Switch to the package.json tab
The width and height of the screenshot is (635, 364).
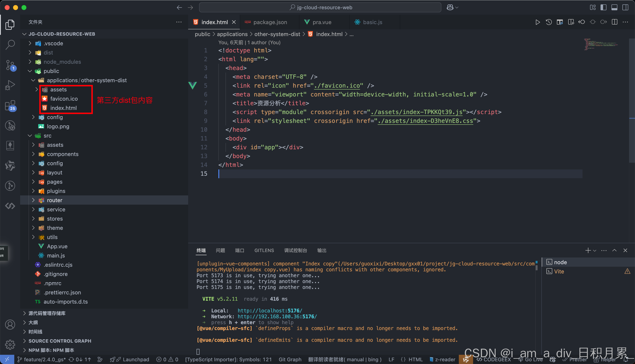coord(270,22)
